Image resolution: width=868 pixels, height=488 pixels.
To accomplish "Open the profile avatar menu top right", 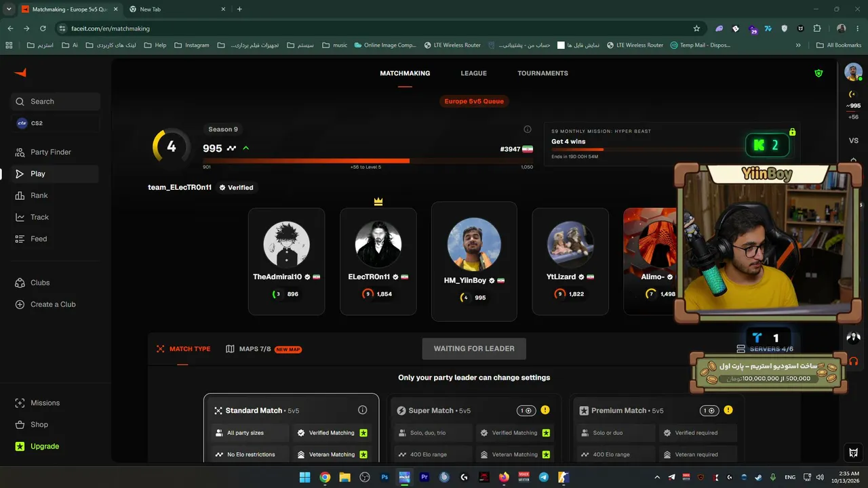I will (852, 72).
